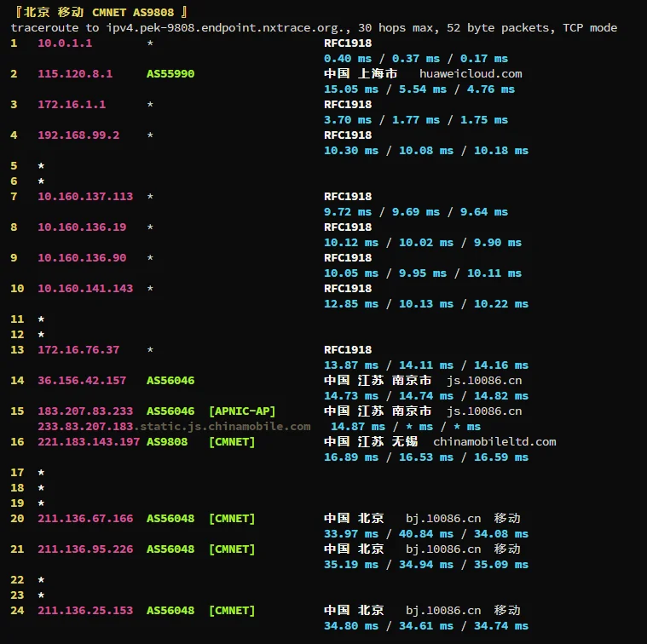The image size is (647, 644).
Task: Click chinamobileltd.com domain text
Action: click(494, 441)
